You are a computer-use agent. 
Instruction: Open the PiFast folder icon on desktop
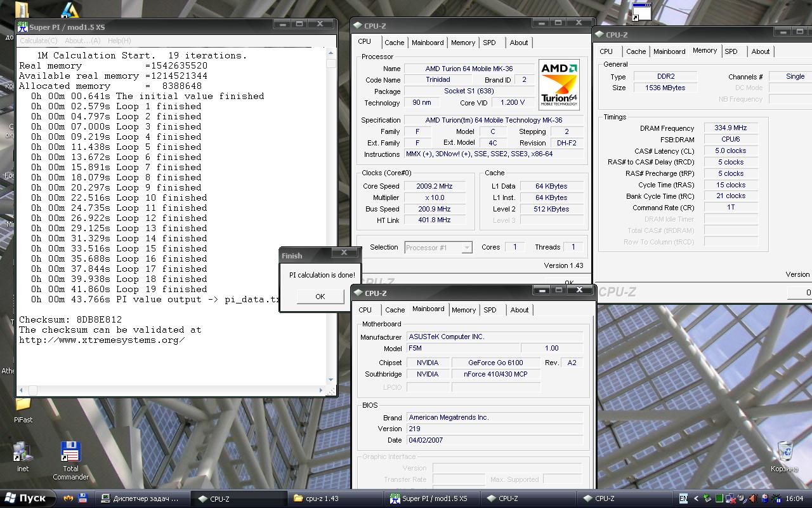coord(23,404)
